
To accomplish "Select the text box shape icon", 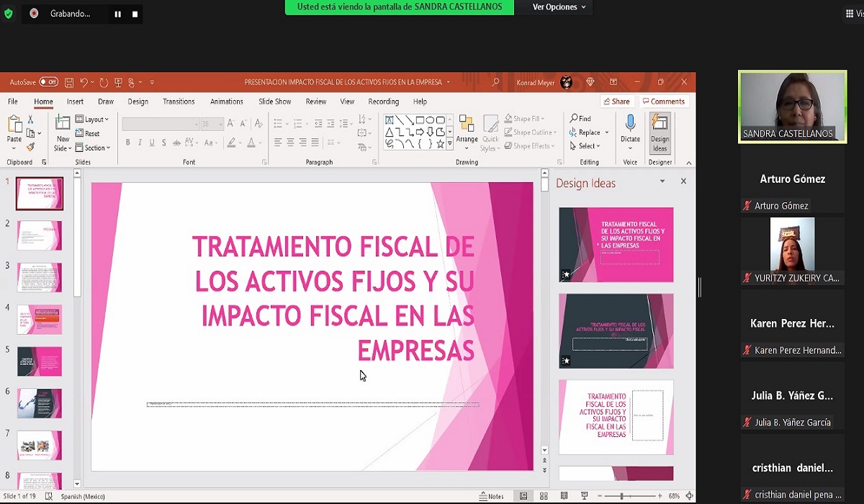I will click(x=390, y=120).
